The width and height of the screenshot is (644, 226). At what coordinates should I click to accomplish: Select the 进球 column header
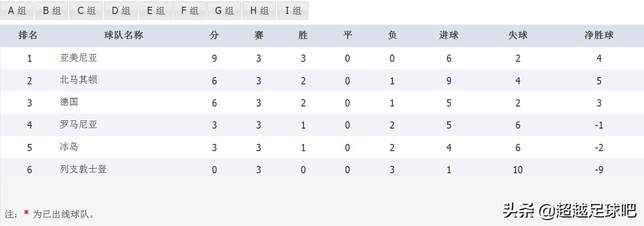448,35
